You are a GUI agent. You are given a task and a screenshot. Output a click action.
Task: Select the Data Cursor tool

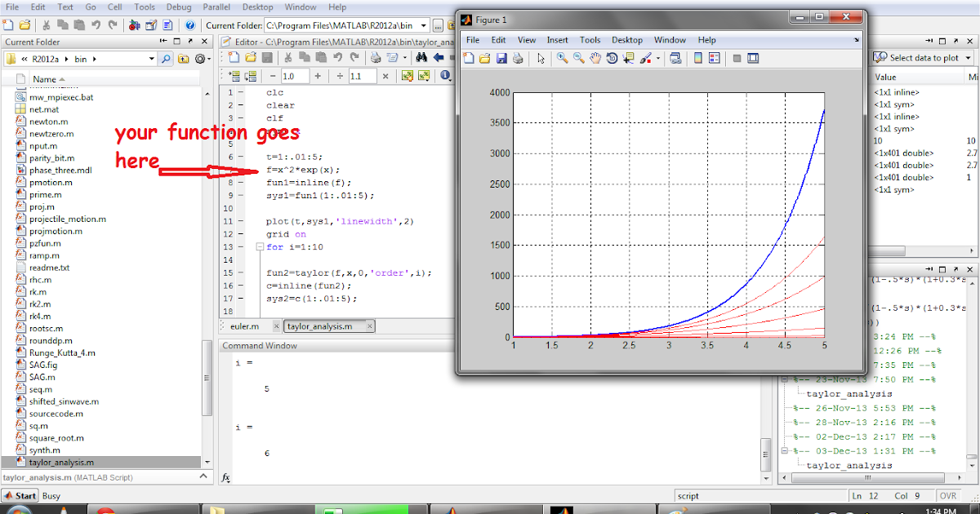pyautogui.click(x=628, y=58)
